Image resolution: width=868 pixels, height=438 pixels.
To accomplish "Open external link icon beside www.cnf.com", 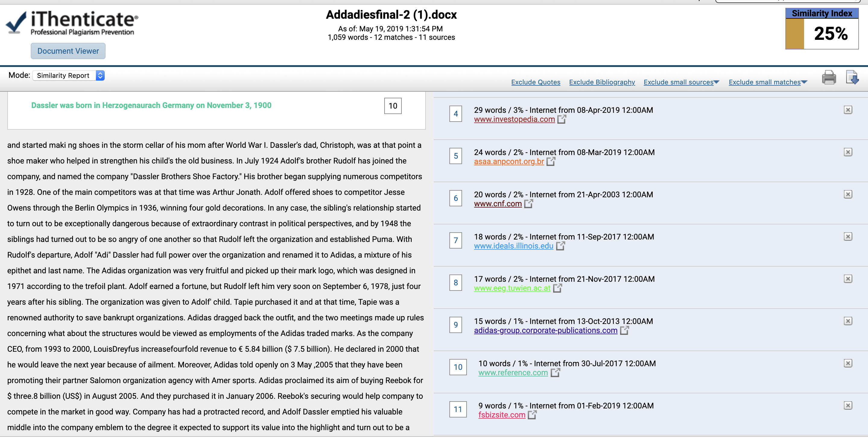I will click(528, 204).
